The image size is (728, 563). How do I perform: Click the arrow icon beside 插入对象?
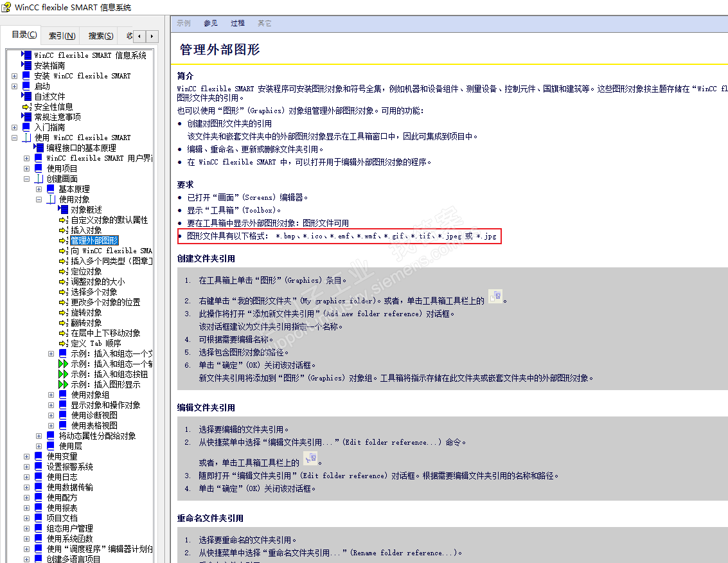(x=64, y=230)
